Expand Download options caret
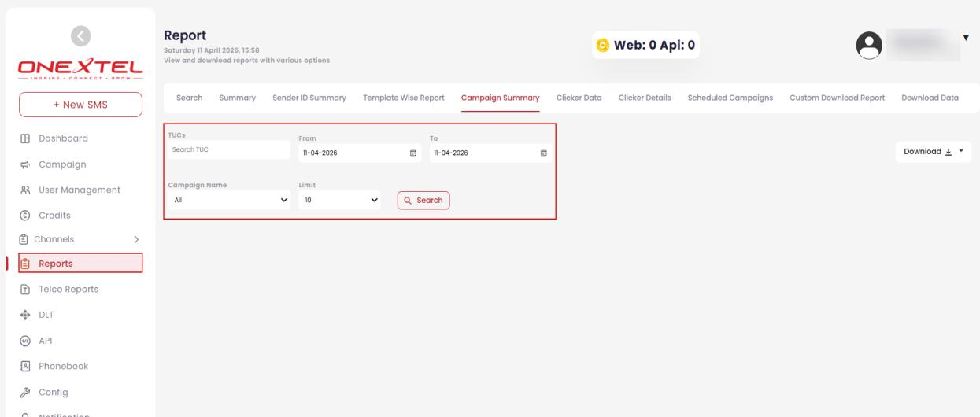Image resolution: width=980 pixels, height=417 pixels. click(x=962, y=152)
